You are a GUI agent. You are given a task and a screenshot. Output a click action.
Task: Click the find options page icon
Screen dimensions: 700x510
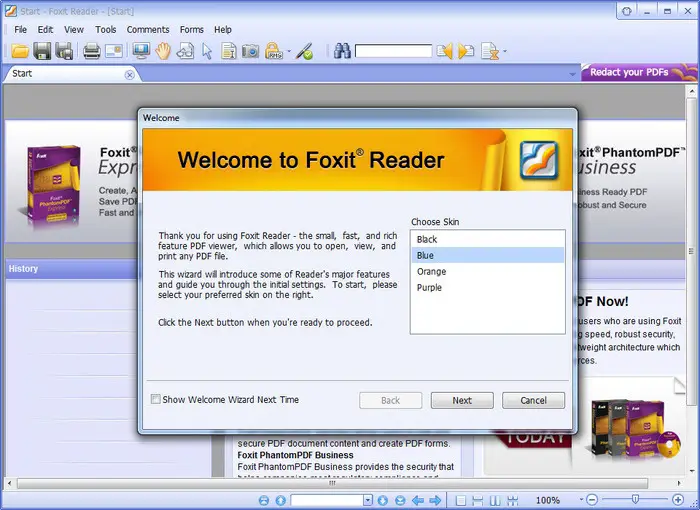coord(490,51)
